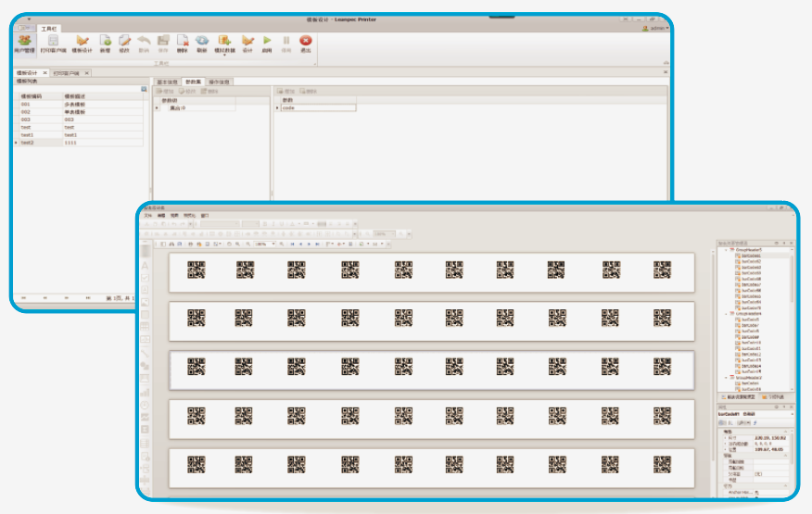Select the hand tool in preview toolbar
Screen dimensions: 812x514
(229, 244)
